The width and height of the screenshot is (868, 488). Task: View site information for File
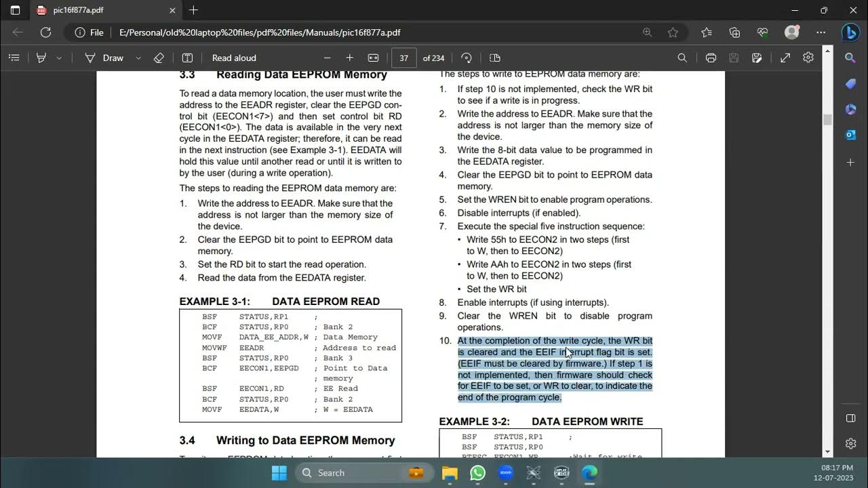[x=89, y=32]
